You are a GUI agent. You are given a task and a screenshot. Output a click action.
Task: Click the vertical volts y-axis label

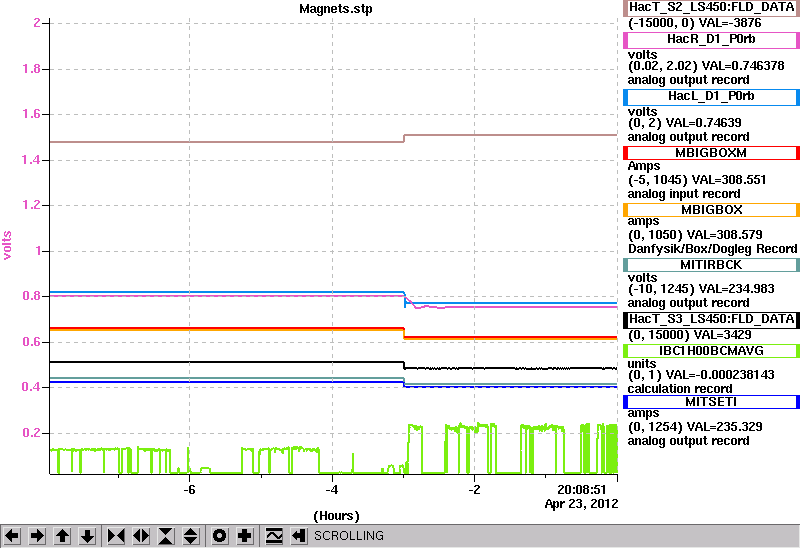point(7,245)
